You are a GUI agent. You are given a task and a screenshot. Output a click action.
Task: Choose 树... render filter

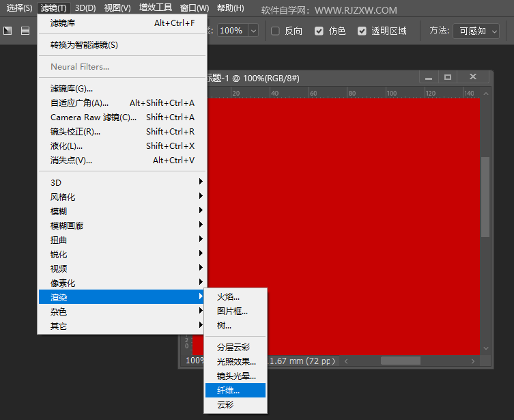pyautogui.click(x=235, y=326)
